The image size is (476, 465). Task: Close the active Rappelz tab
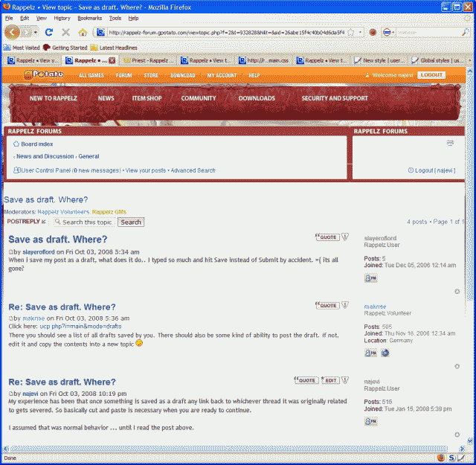(x=112, y=60)
